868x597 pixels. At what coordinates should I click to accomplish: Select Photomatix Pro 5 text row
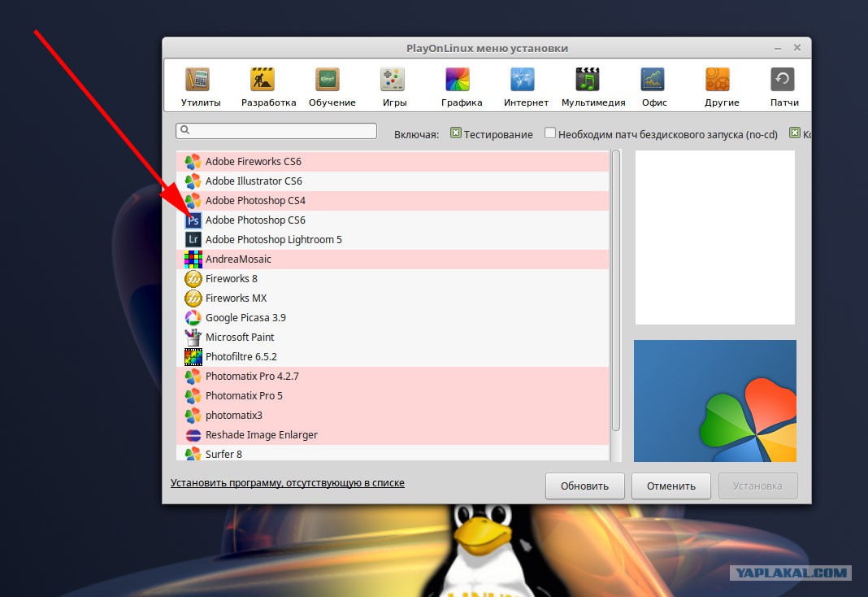pyautogui.click(x=393, y=396)
